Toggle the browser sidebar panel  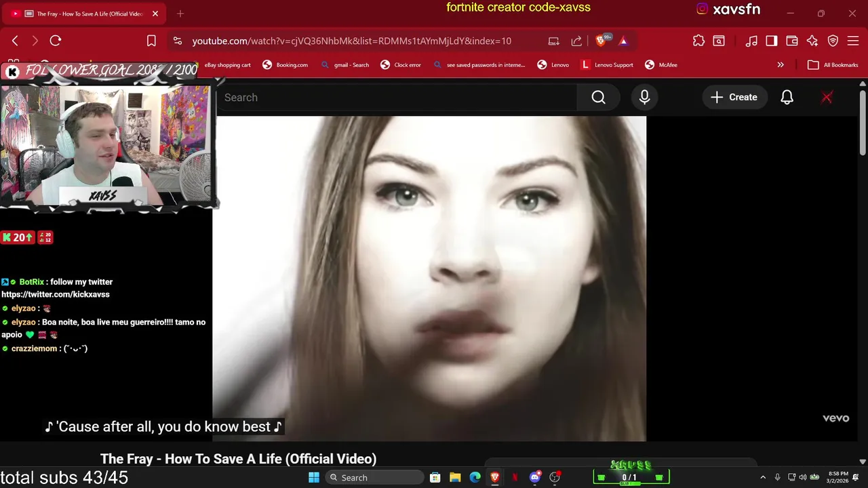pos(771,41)
